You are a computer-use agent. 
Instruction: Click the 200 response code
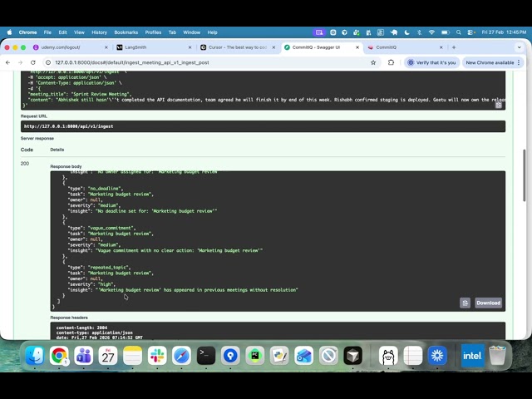coord(25,164)
